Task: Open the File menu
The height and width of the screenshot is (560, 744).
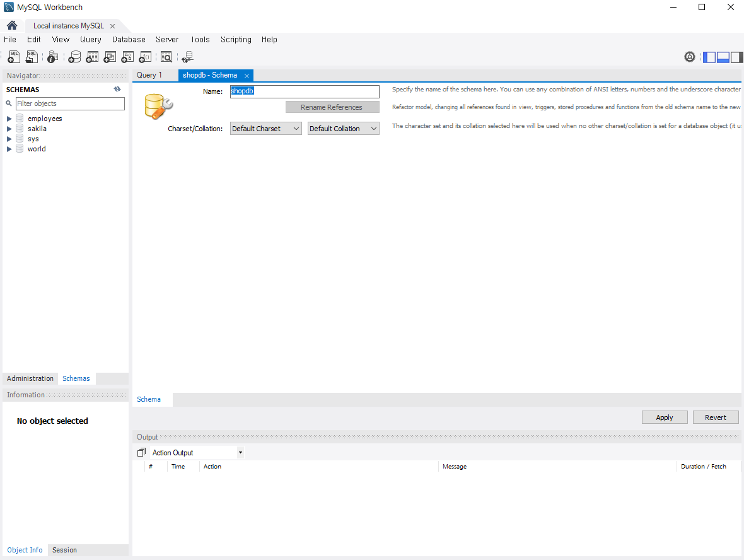Action: pos(10,39)
